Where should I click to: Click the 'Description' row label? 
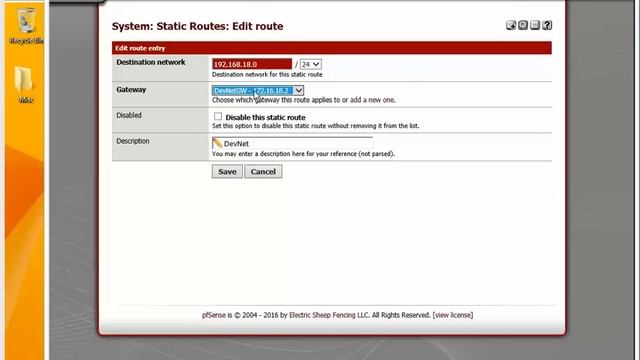click(x=133, y=141)
